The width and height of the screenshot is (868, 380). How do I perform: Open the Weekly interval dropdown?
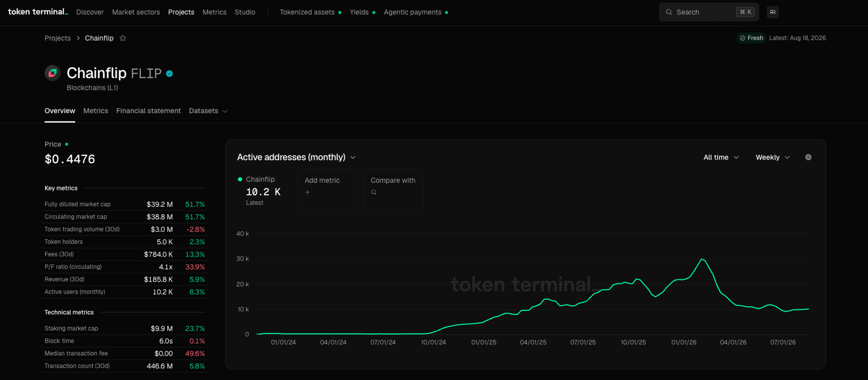click(x=773, y=157)
